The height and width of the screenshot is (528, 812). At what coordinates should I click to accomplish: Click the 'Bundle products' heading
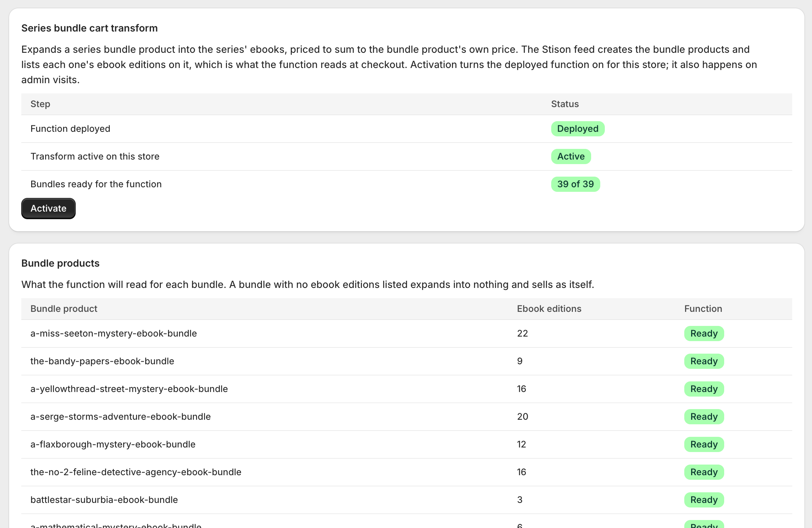click(60, 263)
